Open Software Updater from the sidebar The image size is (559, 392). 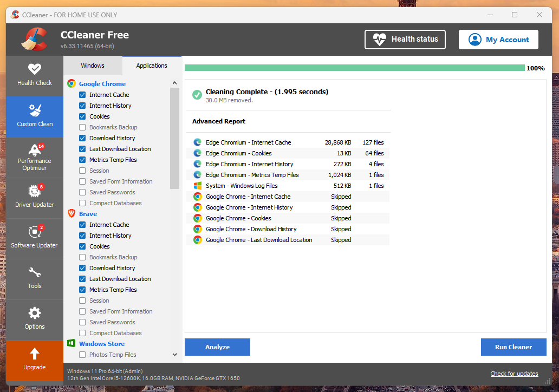pos(35,238)
